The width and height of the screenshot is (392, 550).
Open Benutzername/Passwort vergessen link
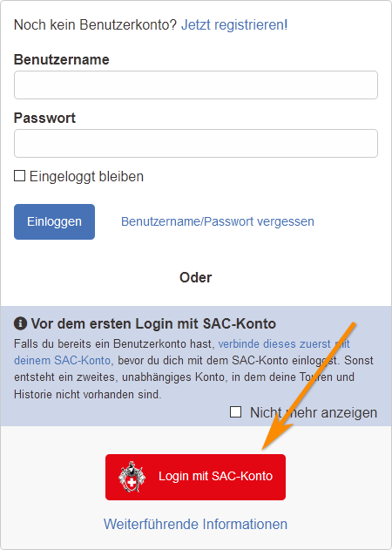click(x=218, y=221)
